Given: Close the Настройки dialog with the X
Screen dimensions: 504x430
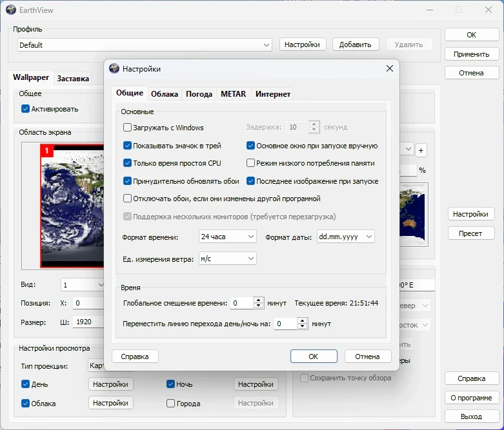Looking at the screenshot, I should coord(390,68).
